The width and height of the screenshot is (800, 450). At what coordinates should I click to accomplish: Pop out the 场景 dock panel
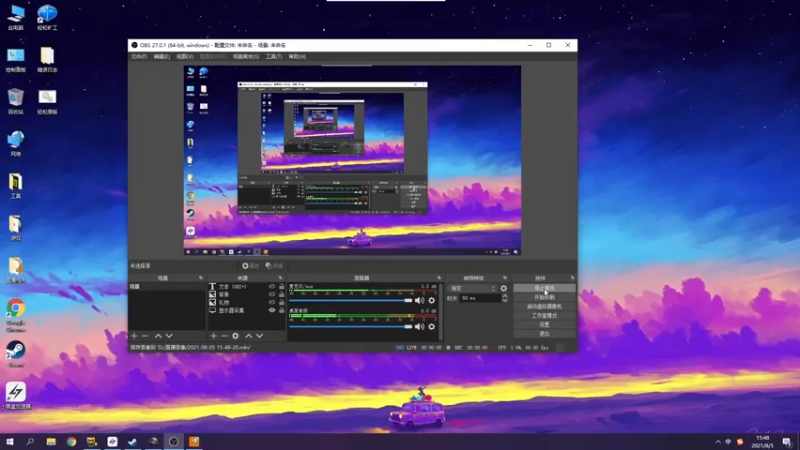tap(201, 278)
